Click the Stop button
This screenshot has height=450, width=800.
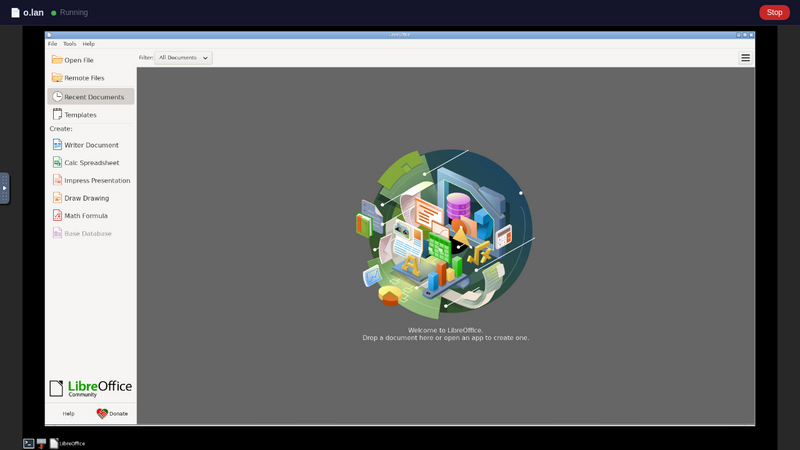[774, 12]
